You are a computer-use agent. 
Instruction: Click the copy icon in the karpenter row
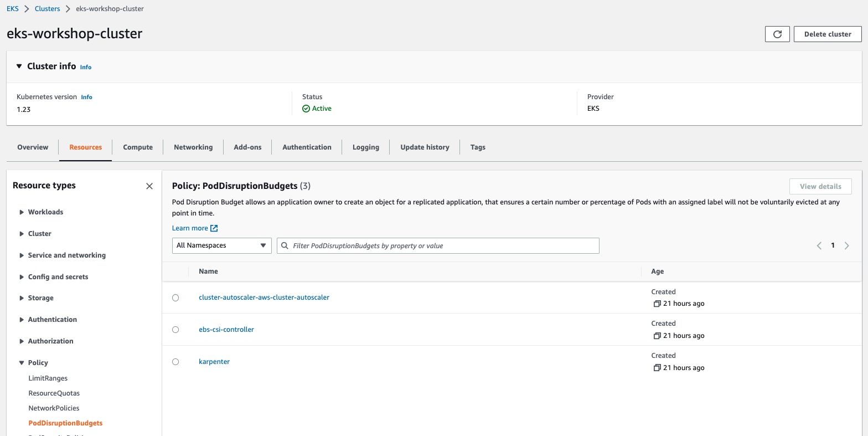(x=657, y=368)
